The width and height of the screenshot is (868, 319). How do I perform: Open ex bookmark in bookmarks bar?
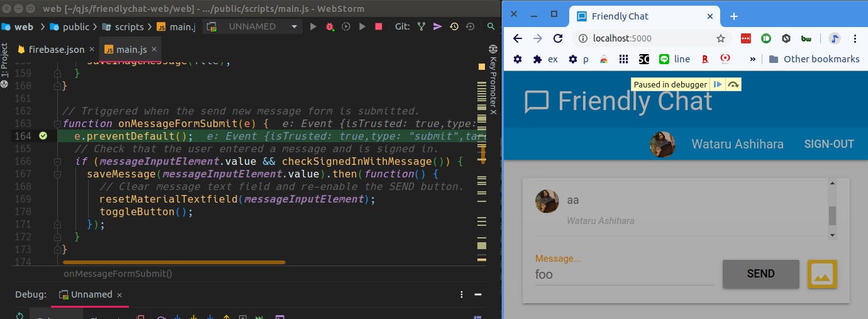(545, 59)
